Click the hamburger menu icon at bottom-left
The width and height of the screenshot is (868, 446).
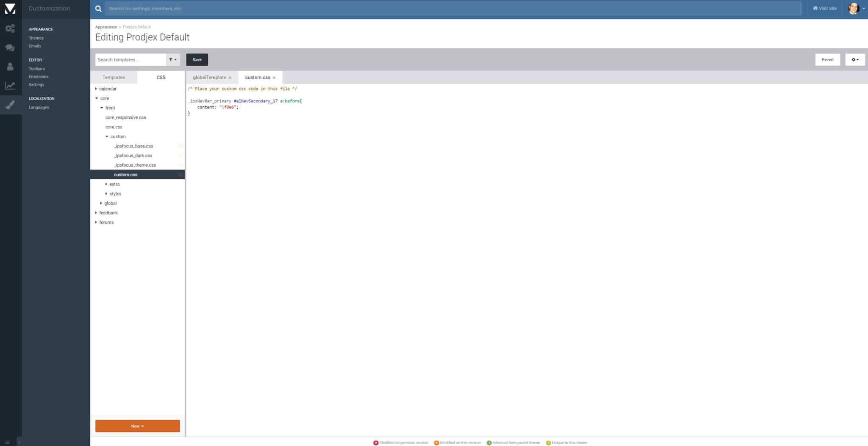(x=7, y=442)
